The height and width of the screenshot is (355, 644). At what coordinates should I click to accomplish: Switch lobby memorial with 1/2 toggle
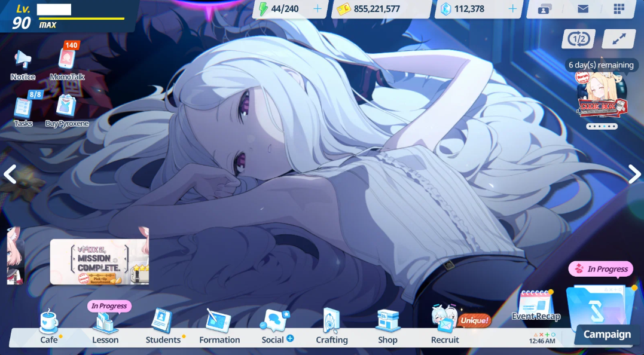(578, 39)
